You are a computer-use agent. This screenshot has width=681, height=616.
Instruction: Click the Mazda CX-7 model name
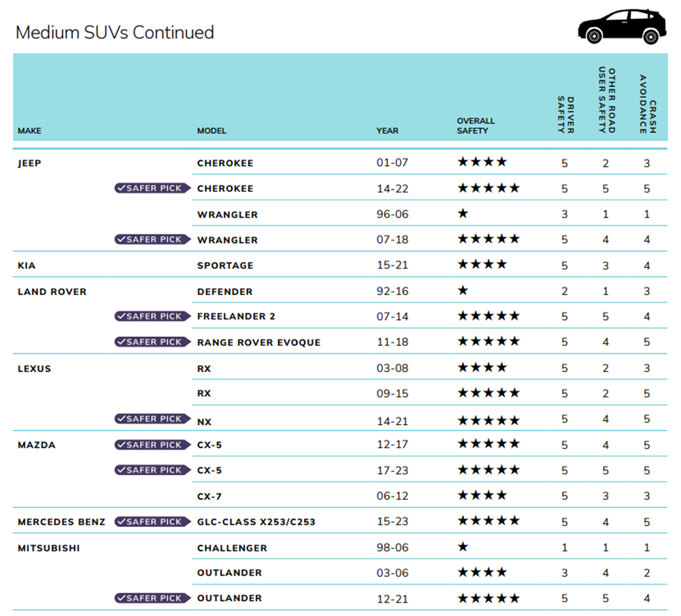[x=209, y=497]
